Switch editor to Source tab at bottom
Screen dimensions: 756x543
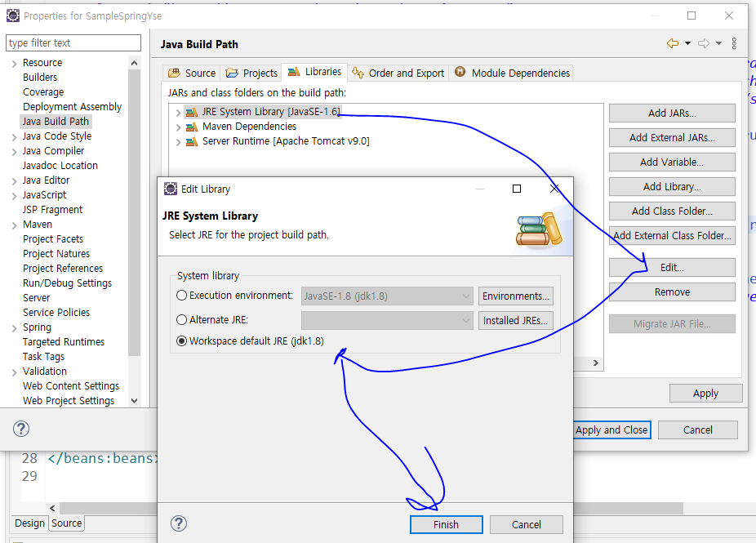(x=66, y=523)
